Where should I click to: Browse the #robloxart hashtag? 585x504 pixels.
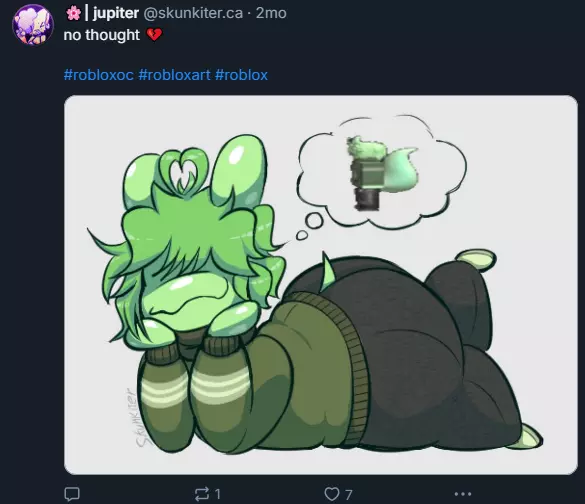point(175,75)
